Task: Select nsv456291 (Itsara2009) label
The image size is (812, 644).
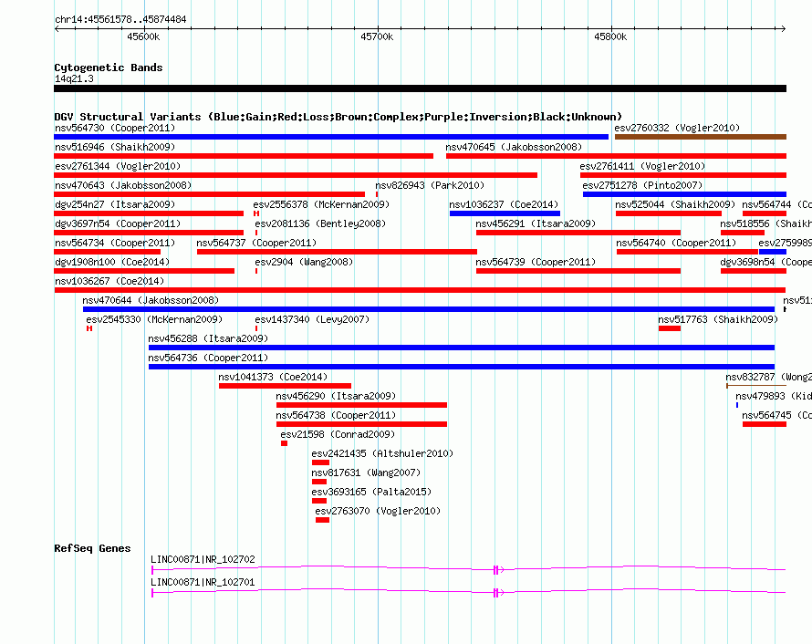Action: point(536,223)
